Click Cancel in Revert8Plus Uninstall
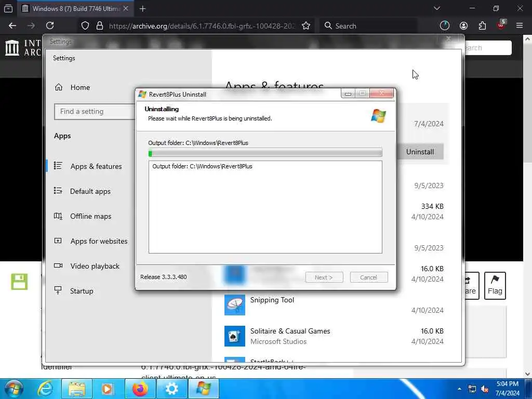This screenshot has height=399, width=532. coord(368,277)
